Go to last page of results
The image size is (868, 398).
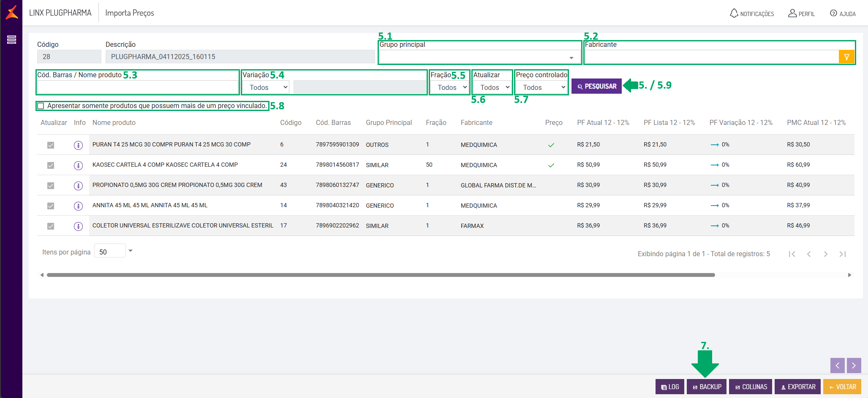[843, 254]
